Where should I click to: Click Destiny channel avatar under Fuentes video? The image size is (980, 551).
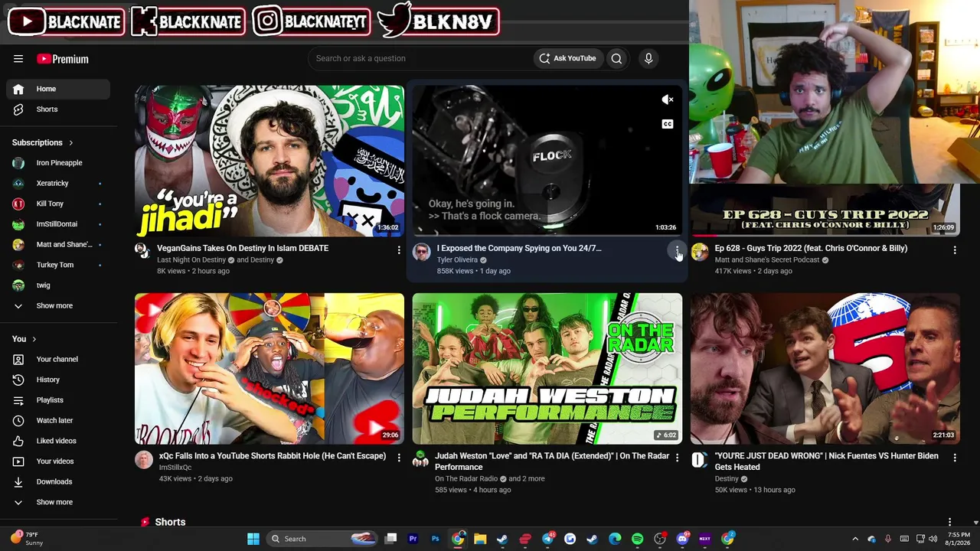[x=700, y=459]
